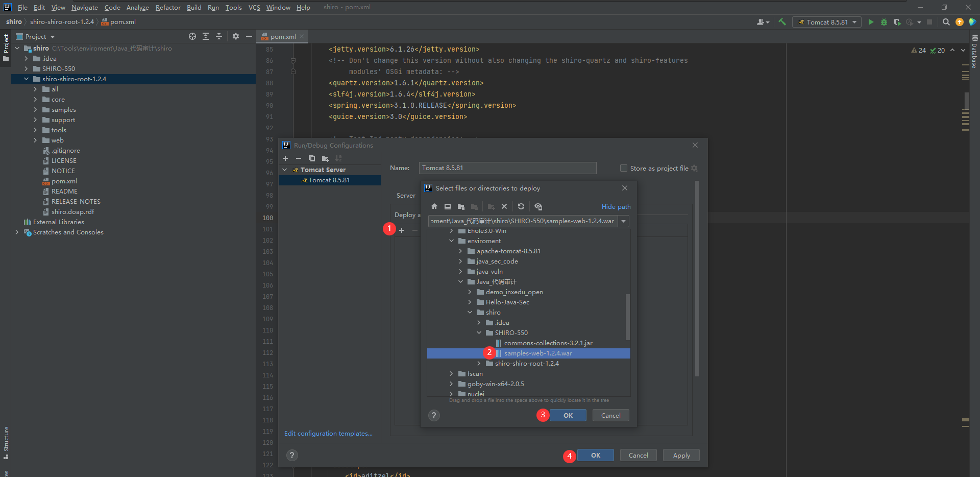Collapse the Tomcat Server configuration group
Screen dimensions: 980x477
285,170
